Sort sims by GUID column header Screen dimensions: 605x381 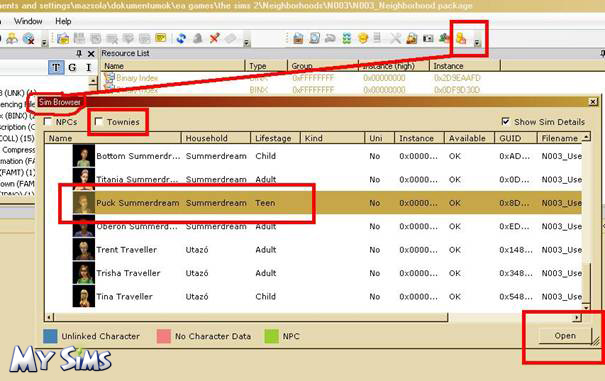click(515, 138)
